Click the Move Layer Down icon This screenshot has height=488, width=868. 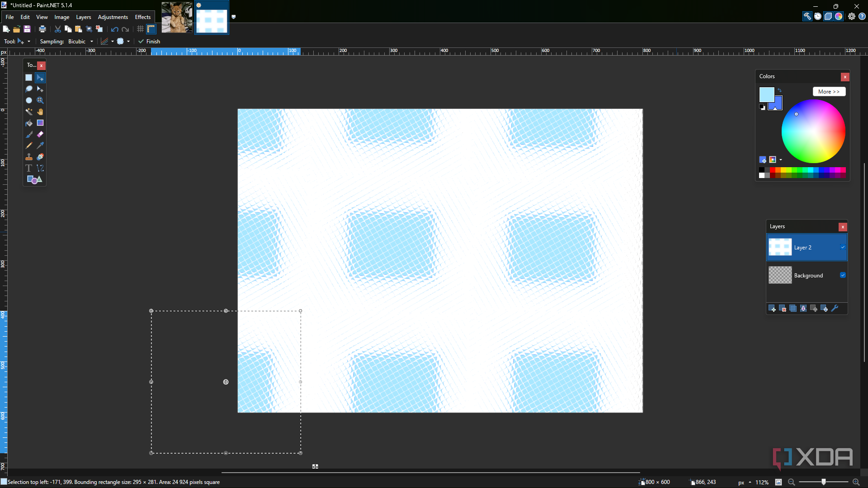click(824, 308)
